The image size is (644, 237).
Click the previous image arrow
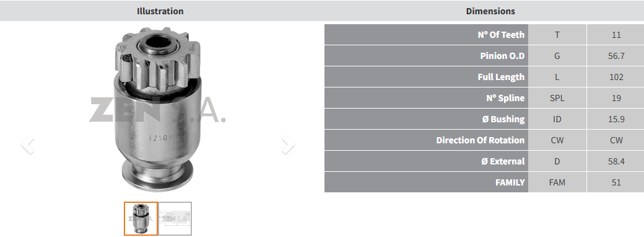click(27, 145)
